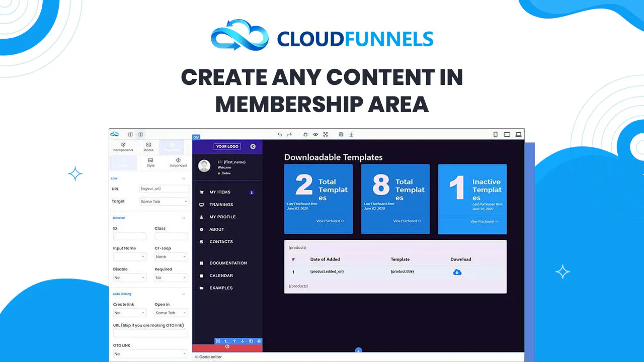Collapse the Link section
The width and height of the screenshot is (644, 362).
(183, 178)
